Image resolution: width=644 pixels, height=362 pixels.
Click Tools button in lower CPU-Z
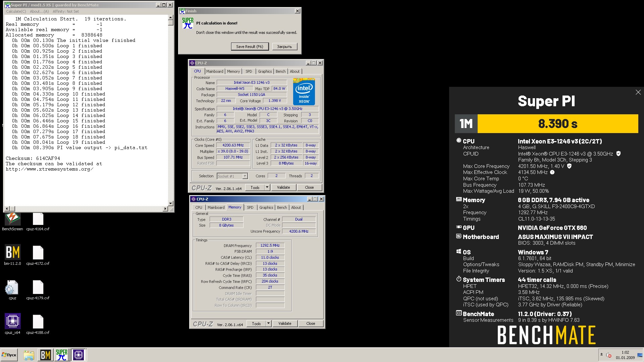(x=256, y=324)
